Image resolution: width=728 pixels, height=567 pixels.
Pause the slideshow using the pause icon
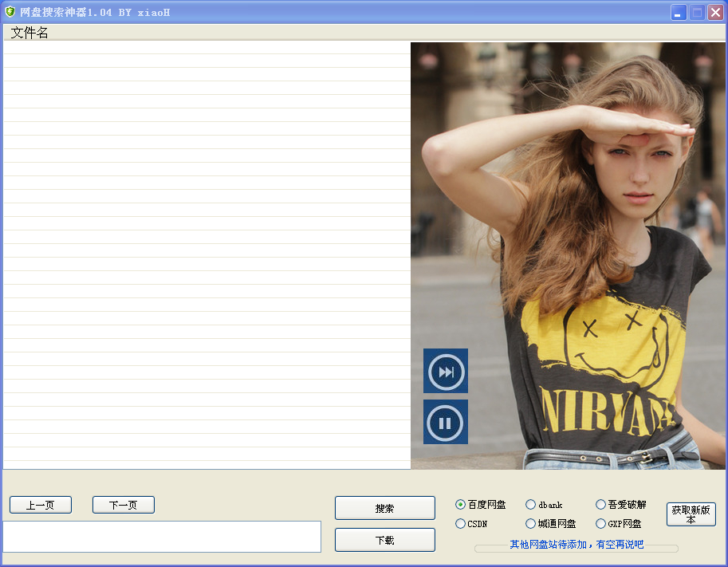pyautogui.click(x=445, y=423)
